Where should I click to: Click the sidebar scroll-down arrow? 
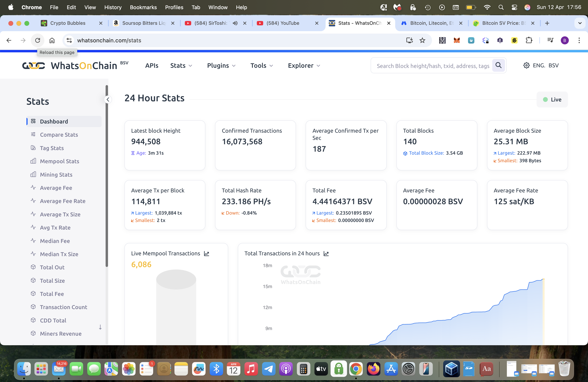click(100, 327)
